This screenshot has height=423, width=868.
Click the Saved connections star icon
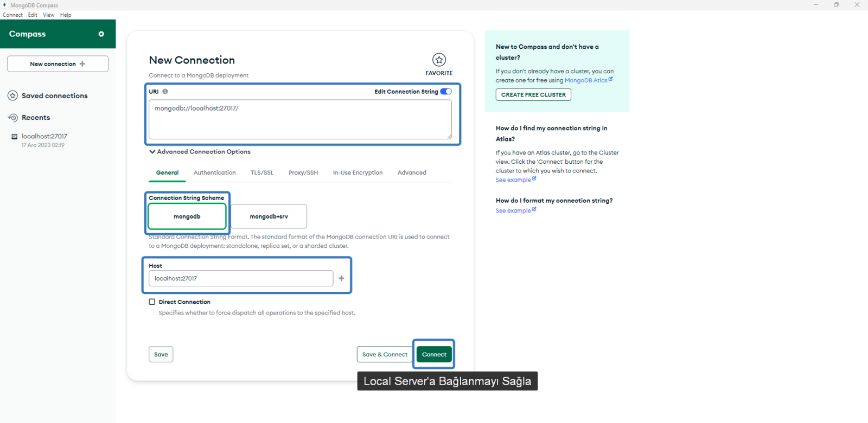point(13,96)
